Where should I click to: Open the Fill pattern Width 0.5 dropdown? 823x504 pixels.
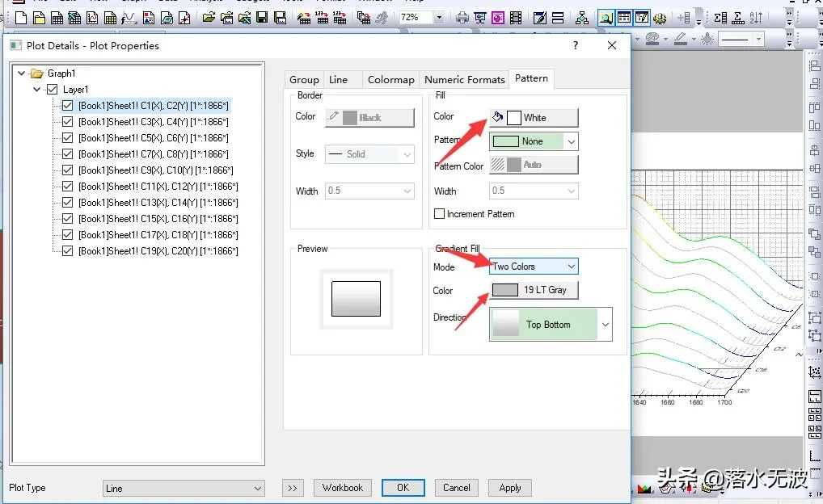tap(534, 191)
